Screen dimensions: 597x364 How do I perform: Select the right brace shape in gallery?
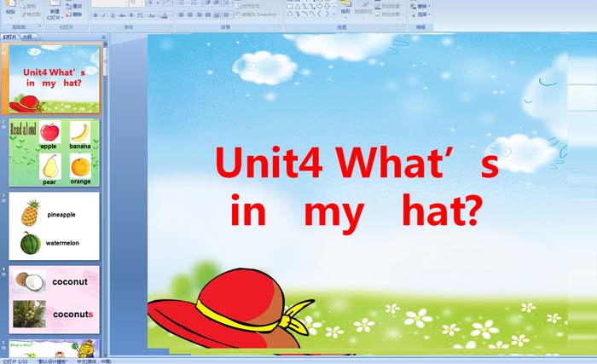coord(327,14)
